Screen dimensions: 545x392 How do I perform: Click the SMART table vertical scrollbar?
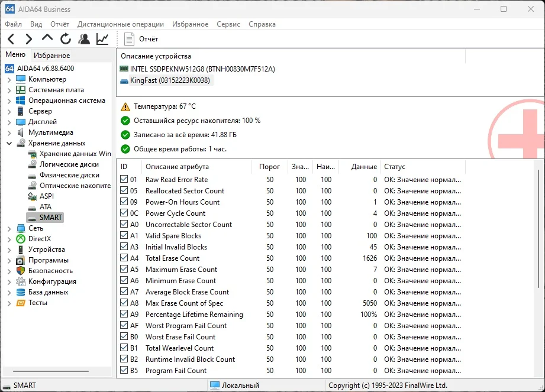coord(539,229)
